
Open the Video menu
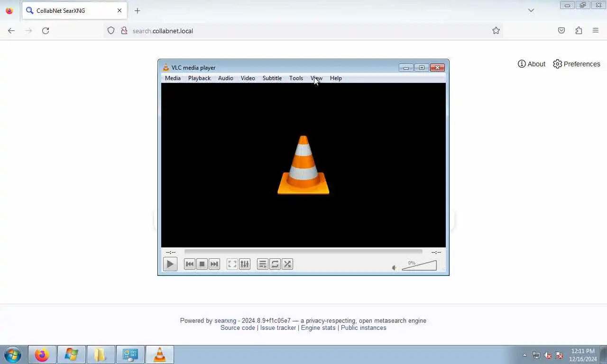248,78
